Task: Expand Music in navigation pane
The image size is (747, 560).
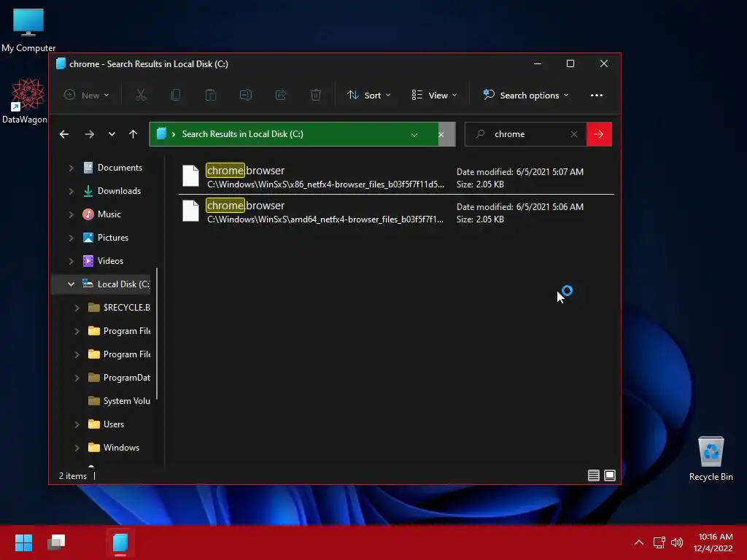Action: click(x=71, y=214)
